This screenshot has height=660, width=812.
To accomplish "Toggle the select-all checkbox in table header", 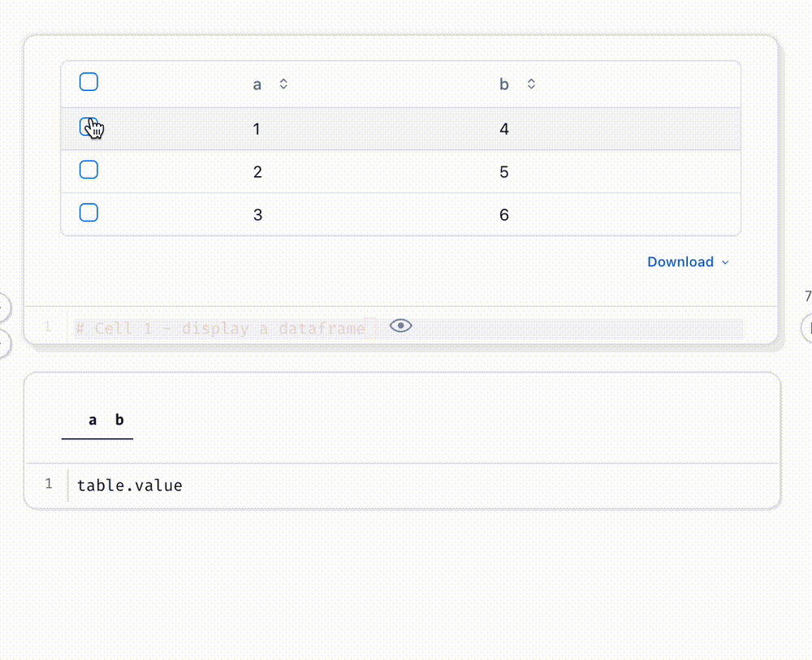I will tap(89, 82).
